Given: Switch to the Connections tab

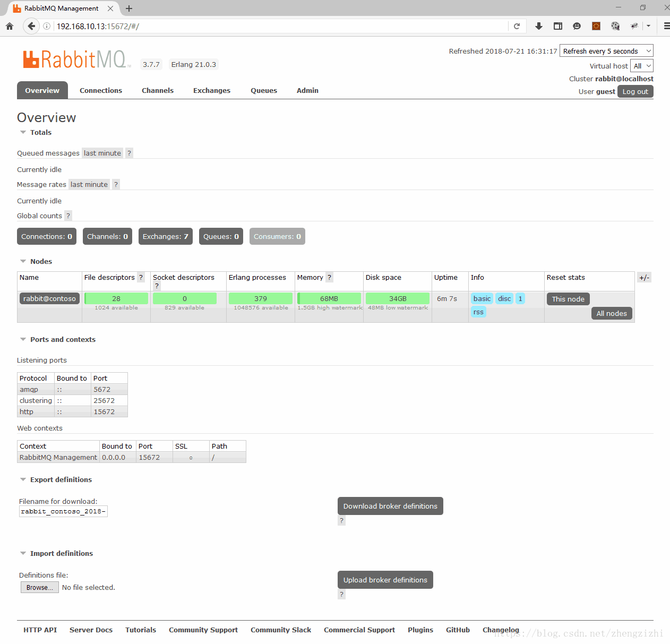Looking at the screenshot, I should pos(101,90).
